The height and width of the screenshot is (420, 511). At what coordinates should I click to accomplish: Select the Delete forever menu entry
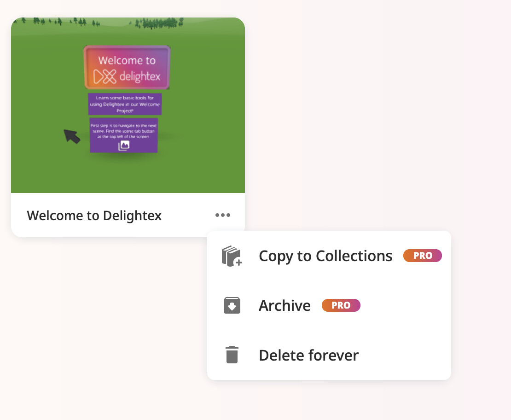coord(329,355)
